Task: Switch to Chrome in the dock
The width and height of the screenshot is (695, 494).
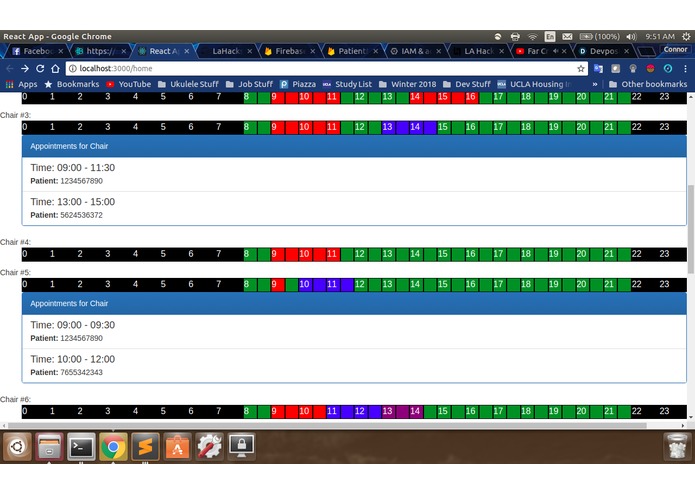Action: [113, 447]
